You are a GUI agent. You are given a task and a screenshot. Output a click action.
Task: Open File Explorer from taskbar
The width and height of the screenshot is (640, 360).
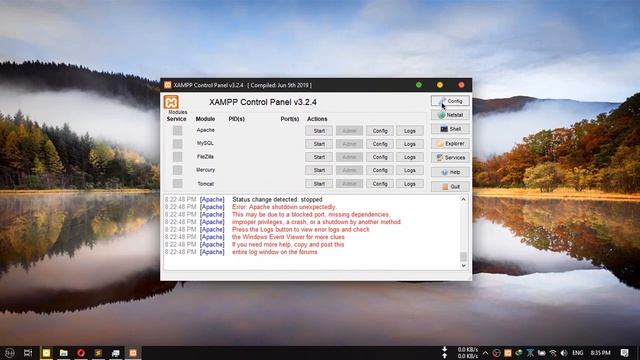pyautogui.click(x=63, y=353)
